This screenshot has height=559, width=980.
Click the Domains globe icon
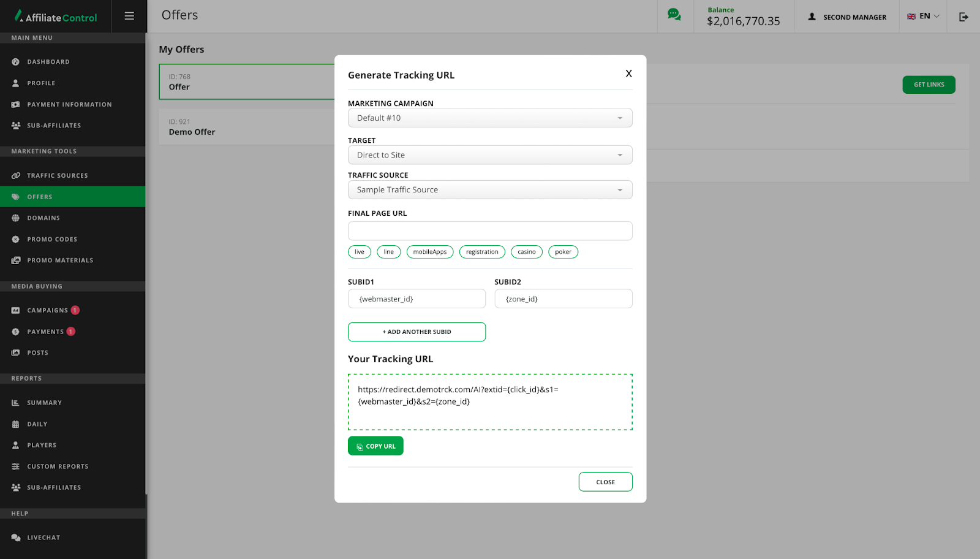(x=16, y=218)
